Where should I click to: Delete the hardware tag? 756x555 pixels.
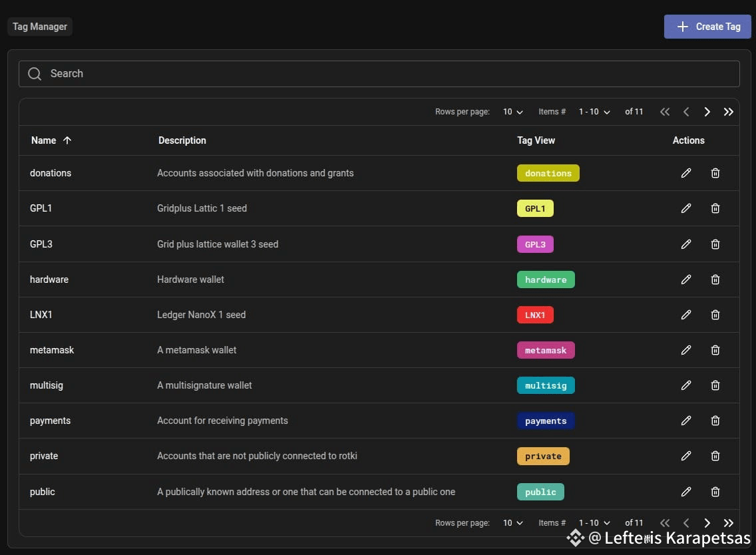tap(715, 279)
